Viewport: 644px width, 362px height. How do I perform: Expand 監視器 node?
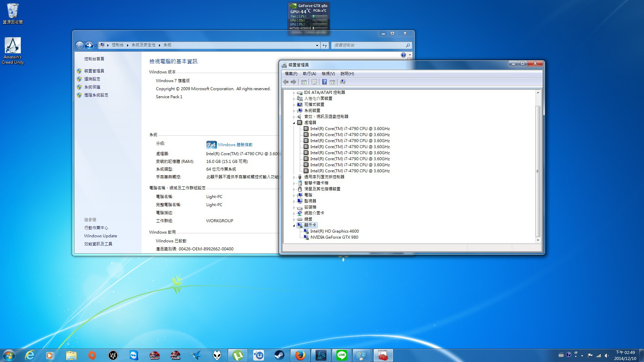[294, 201]
